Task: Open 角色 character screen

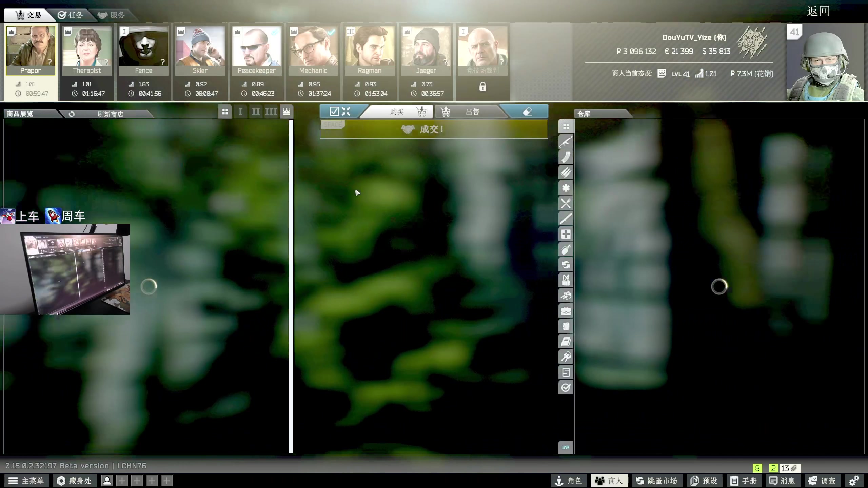Action: pyautogui.click(x=569, y=481)
